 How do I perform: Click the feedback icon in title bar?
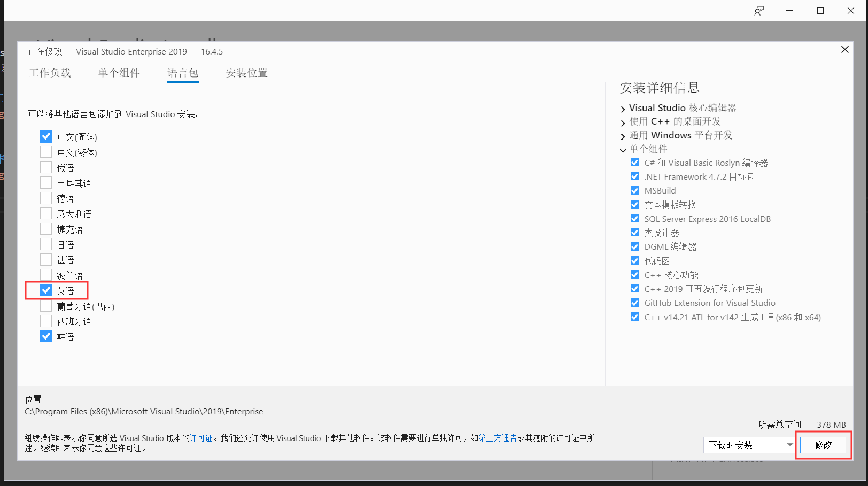point(759,11)
